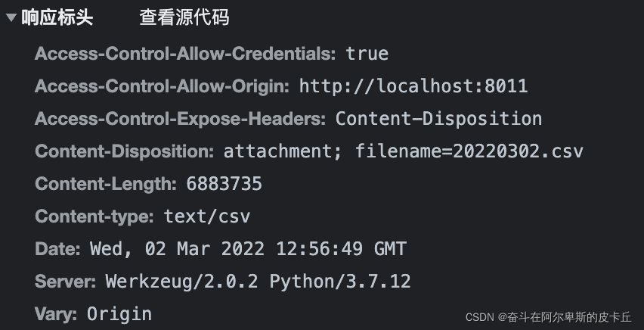Click the 响应标头 section title
The image size is (644, 330).
57,17
